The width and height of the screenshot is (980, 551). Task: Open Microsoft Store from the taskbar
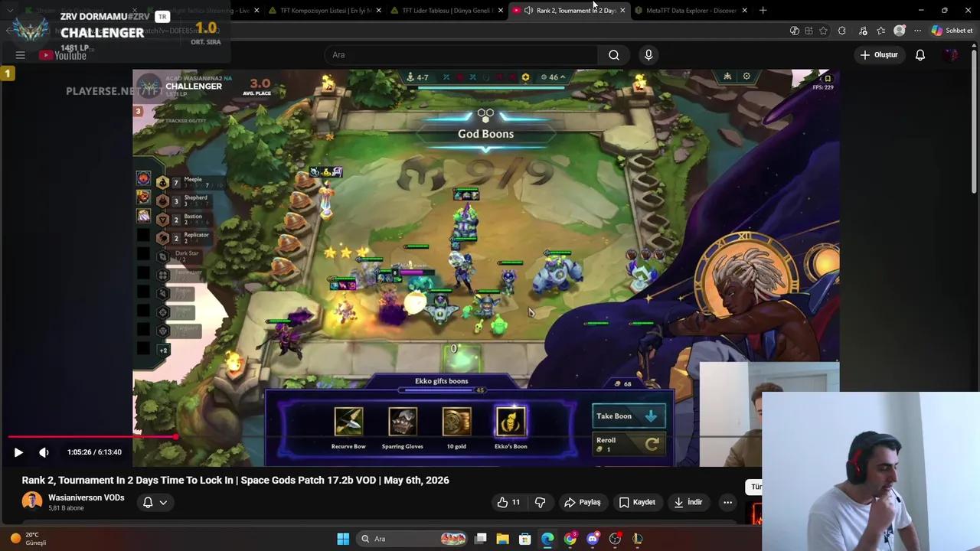click(x=525, y=539)
